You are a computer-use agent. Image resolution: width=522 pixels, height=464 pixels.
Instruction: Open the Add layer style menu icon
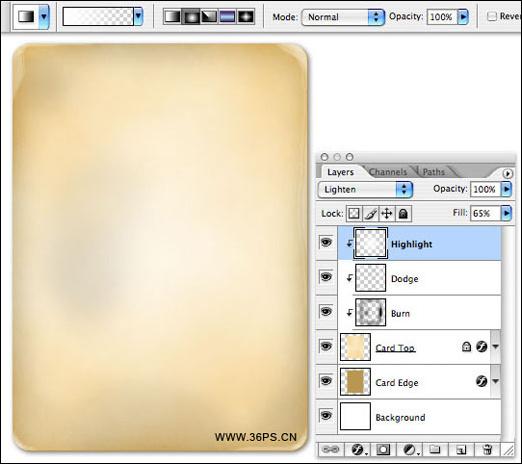359,450
